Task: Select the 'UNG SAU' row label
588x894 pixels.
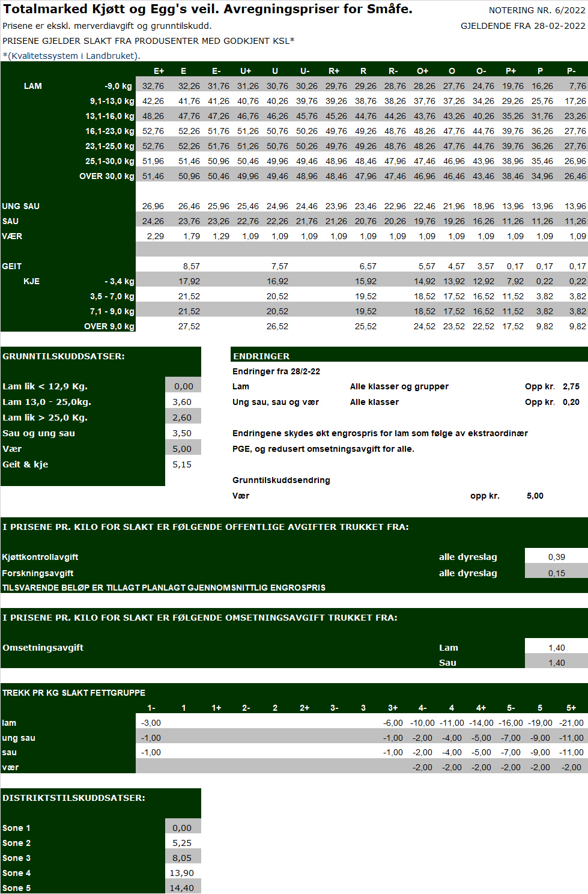Action: click(21, 206)
